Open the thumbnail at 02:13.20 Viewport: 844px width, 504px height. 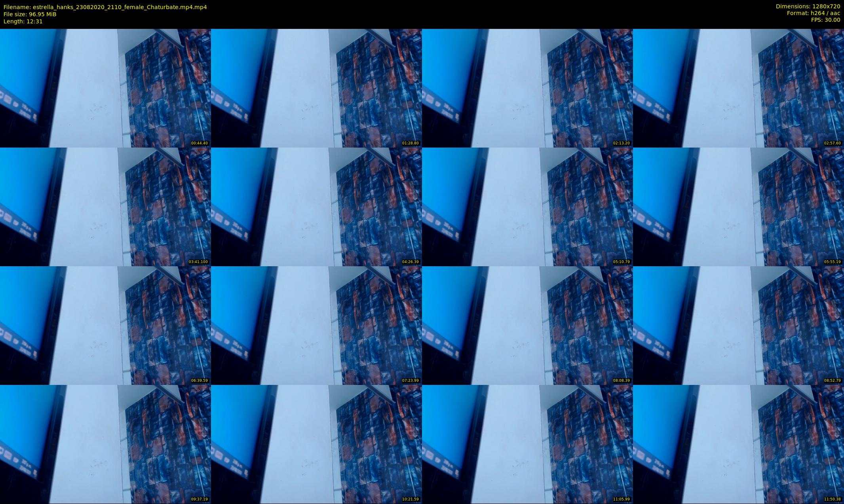tap(527, 88)
